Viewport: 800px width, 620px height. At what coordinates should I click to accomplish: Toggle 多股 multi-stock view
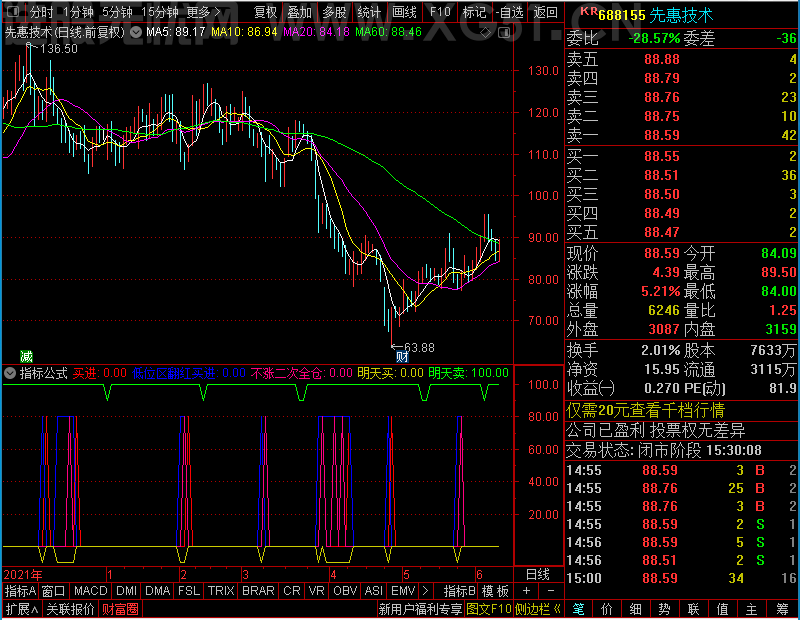coord(334,12)
